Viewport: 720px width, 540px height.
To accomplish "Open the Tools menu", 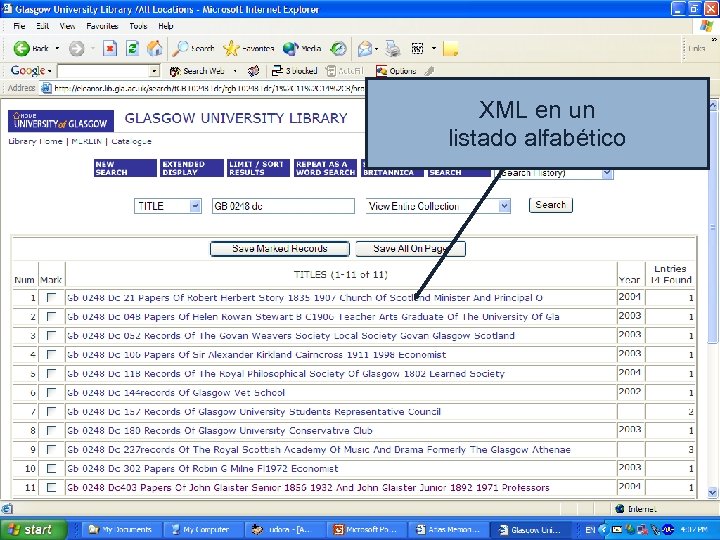I will (138, 26).
